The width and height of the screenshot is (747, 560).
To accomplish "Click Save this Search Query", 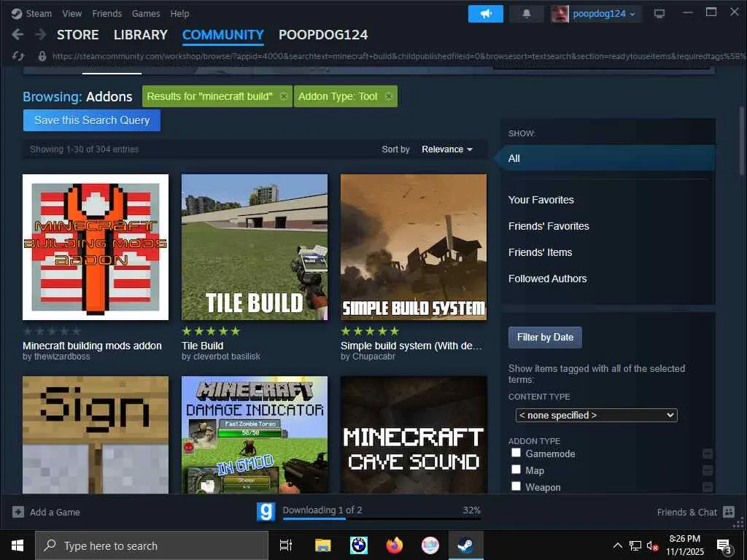I will [x=92, y=120].
